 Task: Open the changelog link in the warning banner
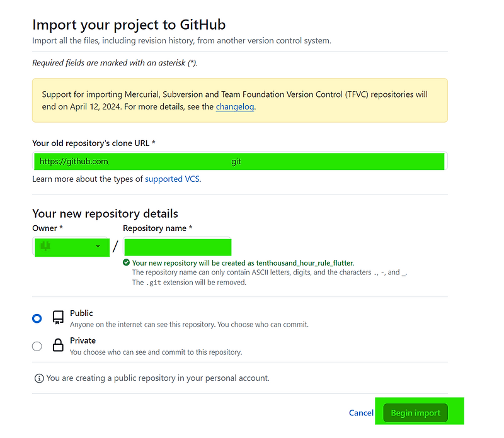[x=234, y=107]
